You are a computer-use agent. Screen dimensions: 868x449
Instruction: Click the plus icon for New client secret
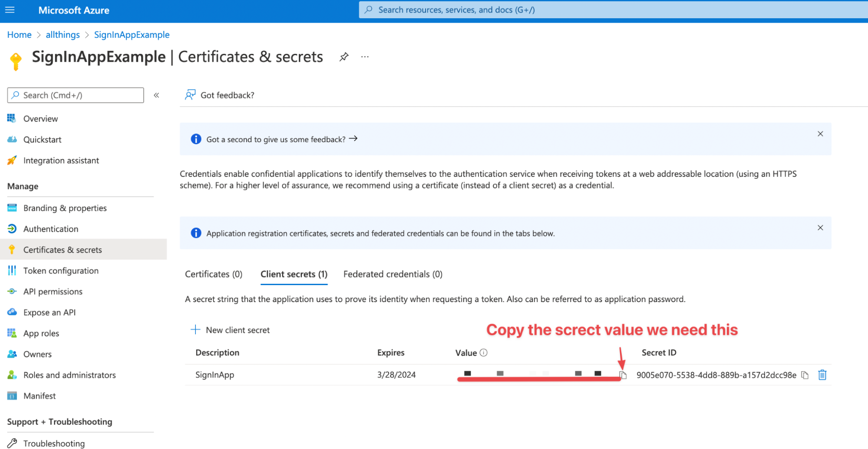pyautogui.click(x=195, y=329)
